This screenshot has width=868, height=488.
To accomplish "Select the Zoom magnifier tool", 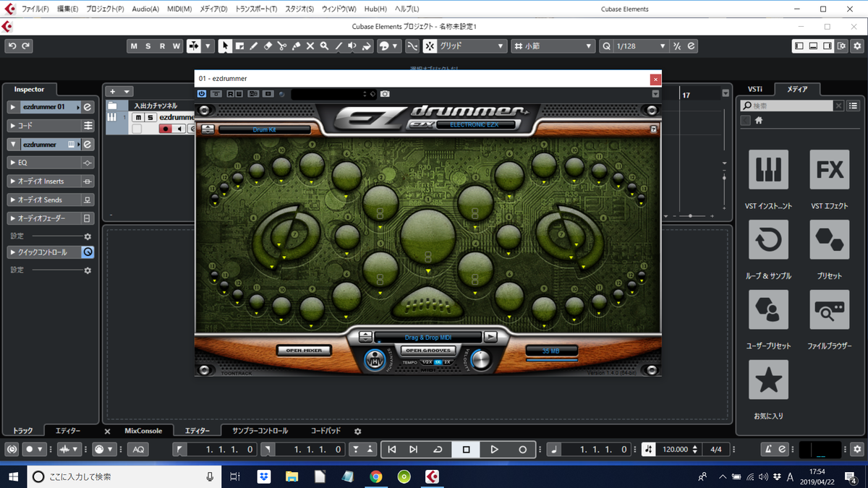I will coord(324,46).
